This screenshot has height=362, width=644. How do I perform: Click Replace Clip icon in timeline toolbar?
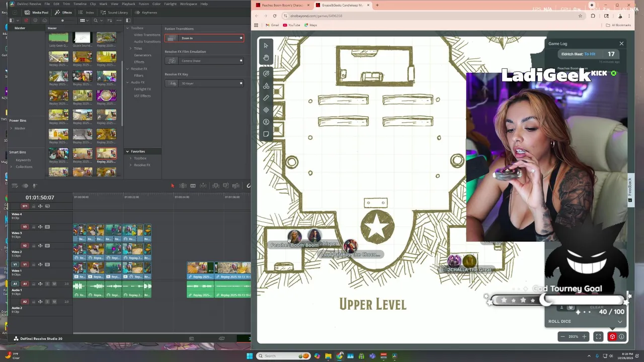click(x=235, y=186)
